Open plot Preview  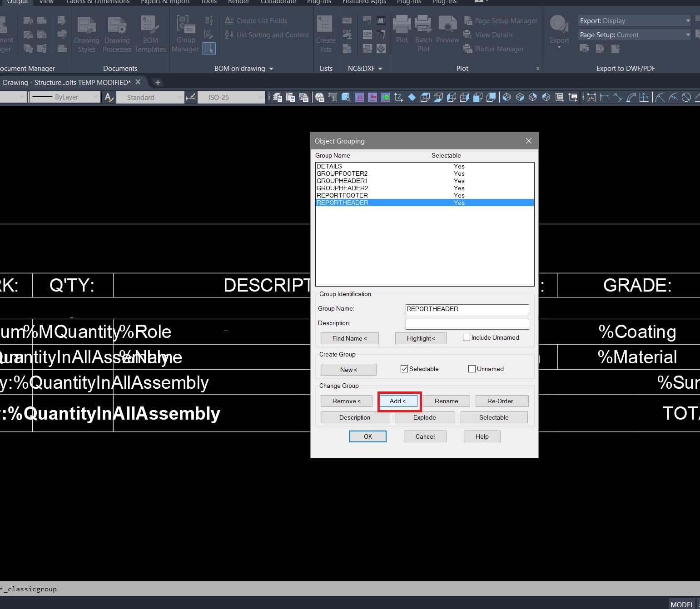(x=447, y=30)
